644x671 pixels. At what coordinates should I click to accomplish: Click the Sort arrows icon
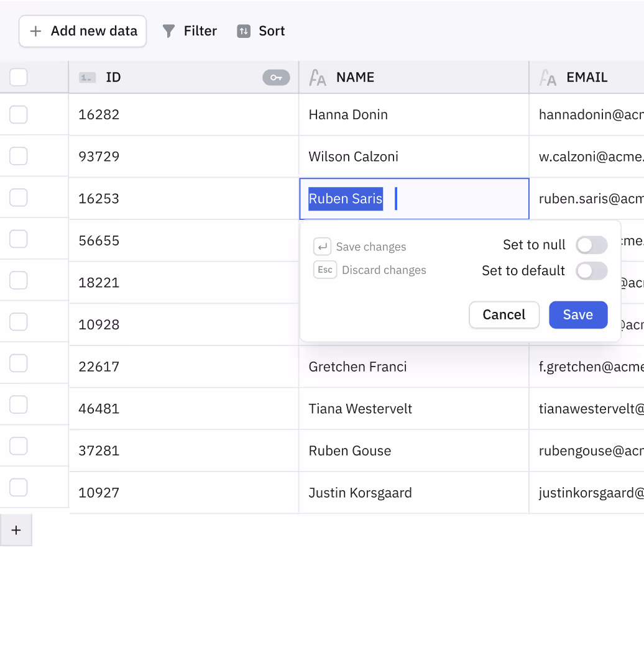(244, 31)
